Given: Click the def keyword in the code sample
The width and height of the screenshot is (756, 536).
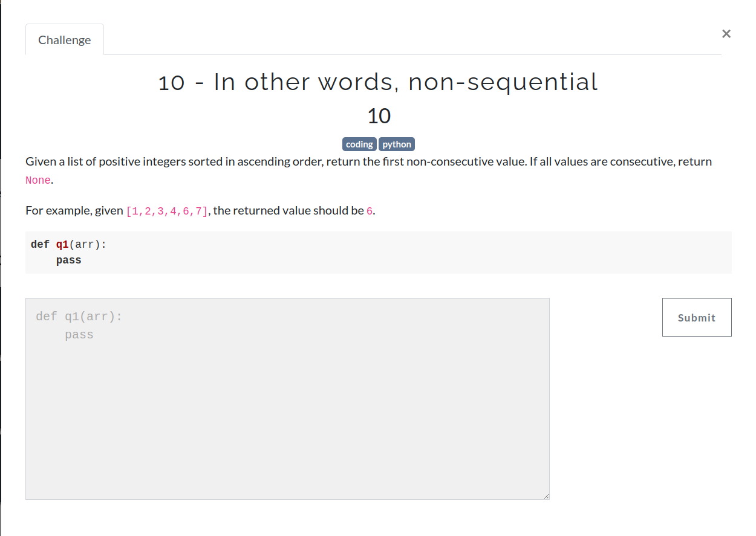Looking at the screenshot, I should [39, 244].
